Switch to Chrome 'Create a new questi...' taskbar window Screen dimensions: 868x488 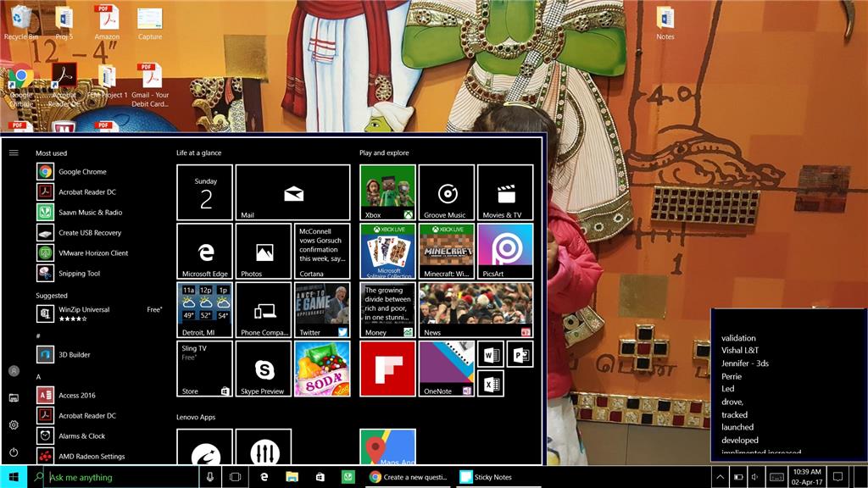click(409, 477)
